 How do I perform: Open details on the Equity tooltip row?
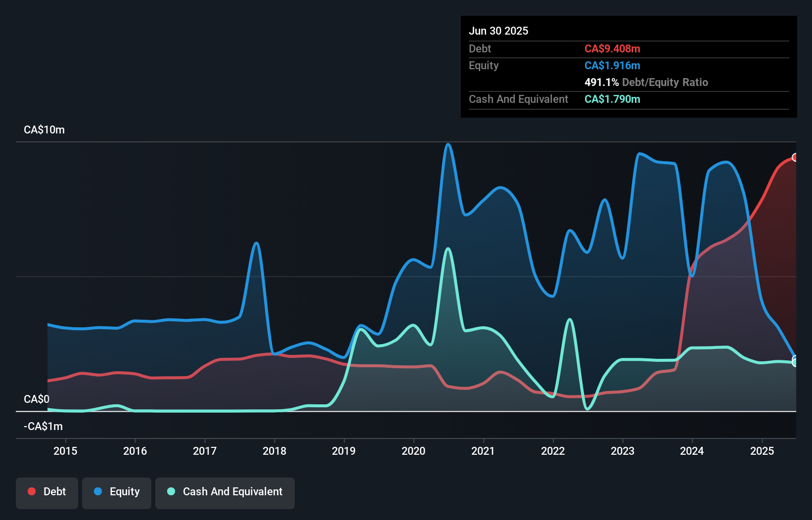click(x=484, y=65)
